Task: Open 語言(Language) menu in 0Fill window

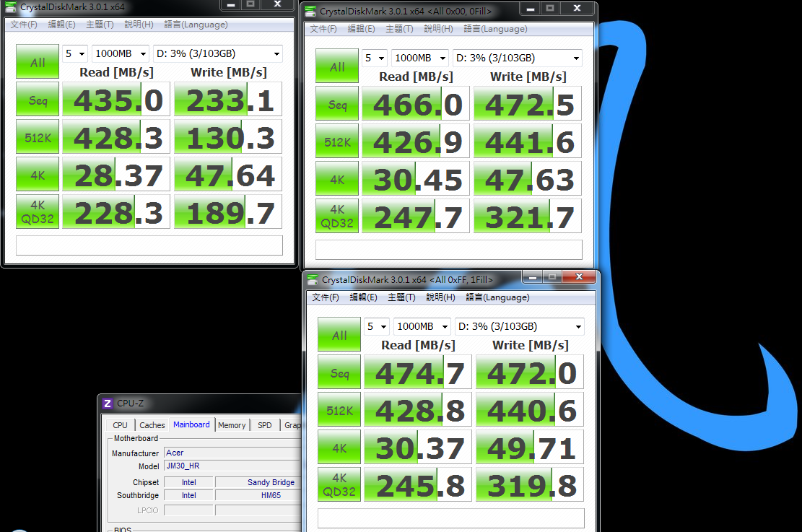Action: tap(495, 29)
